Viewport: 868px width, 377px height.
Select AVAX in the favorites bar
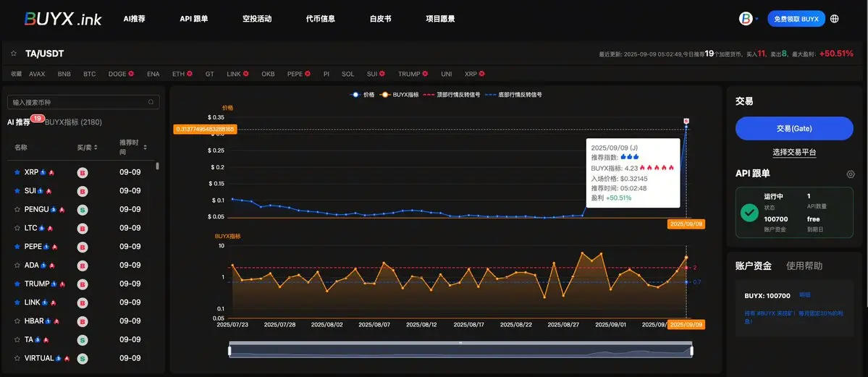pyautogui.click(x=37, y=74)
